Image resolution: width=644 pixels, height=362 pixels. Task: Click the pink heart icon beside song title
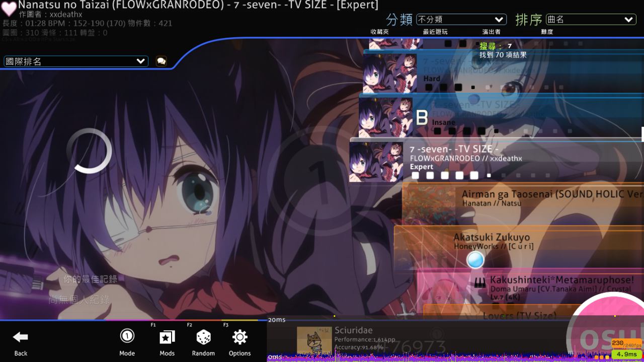pos(9,10)
